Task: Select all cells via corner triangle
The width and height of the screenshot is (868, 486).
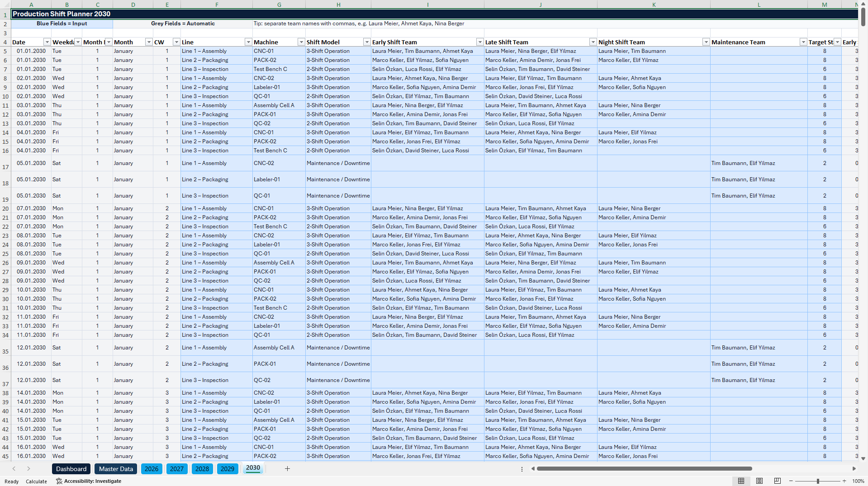Action: [5, 5]
